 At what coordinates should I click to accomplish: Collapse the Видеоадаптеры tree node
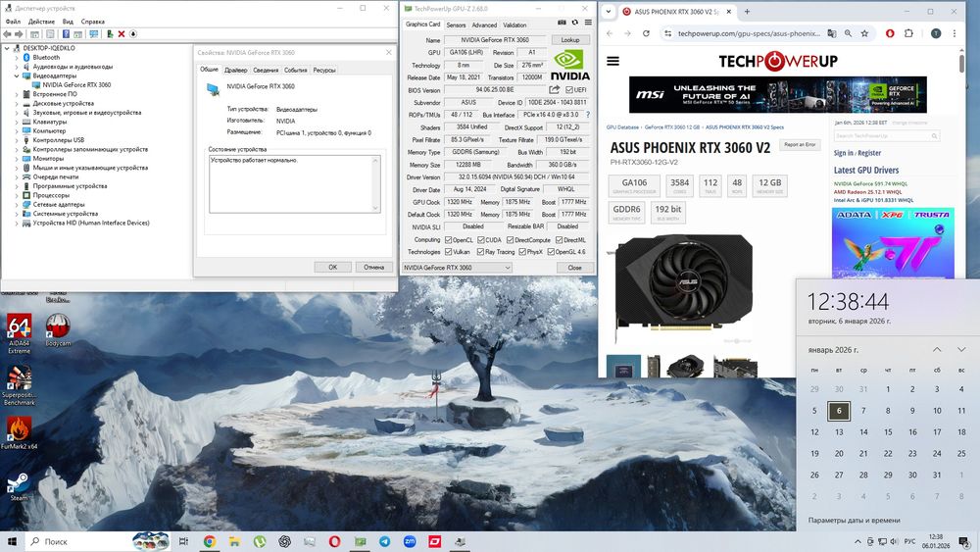click(x=17, y=75)
